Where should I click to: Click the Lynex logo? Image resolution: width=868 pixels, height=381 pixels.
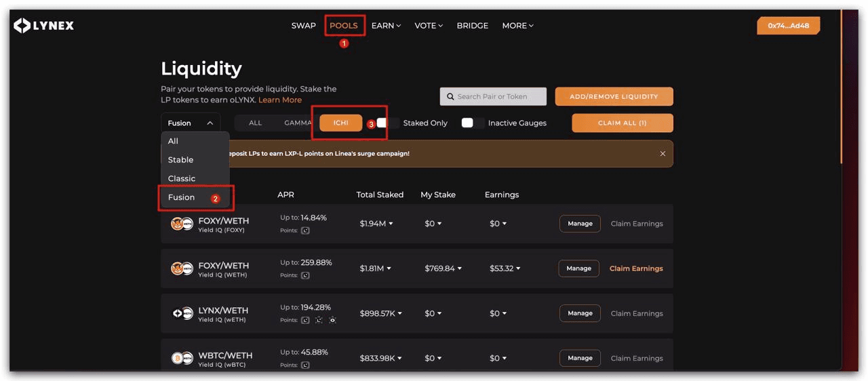[44, 26]
